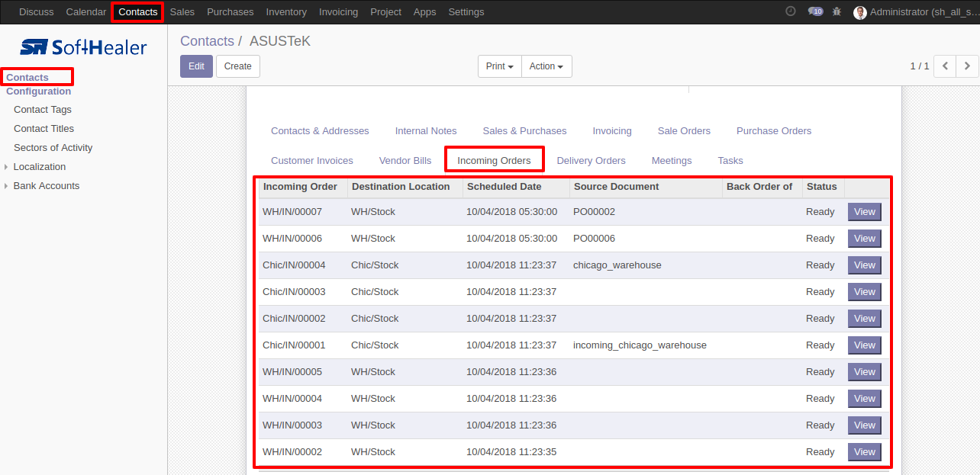Go to next record arrow

(x=968, y=66)
